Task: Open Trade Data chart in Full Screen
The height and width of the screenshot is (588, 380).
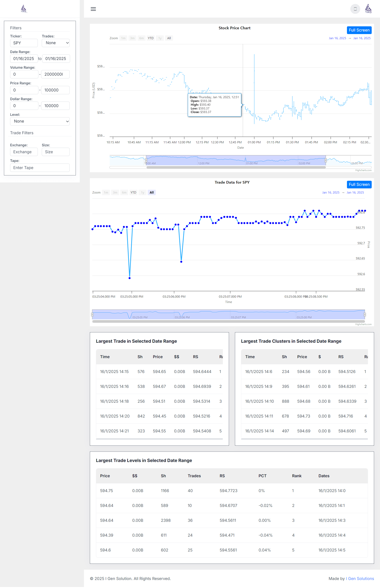Action: pos(359,184)
